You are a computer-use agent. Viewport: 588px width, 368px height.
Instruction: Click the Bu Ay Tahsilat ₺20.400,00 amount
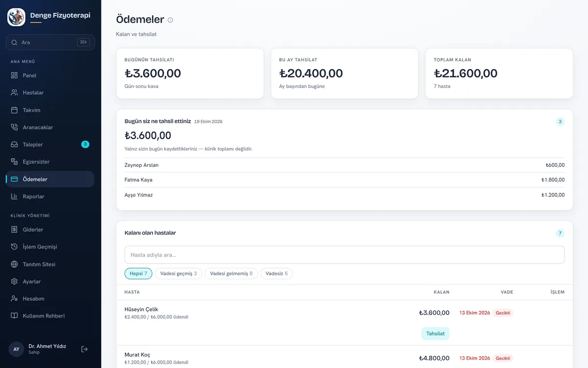311,73
